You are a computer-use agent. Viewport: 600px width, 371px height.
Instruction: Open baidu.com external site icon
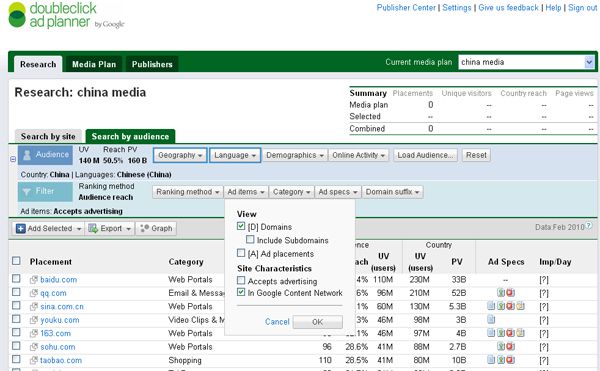point(34,280)
